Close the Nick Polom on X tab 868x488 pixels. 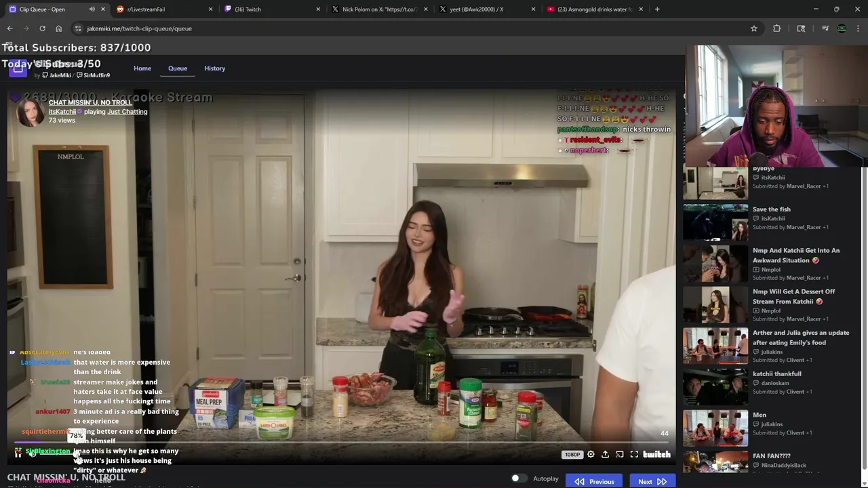tap(426, 9)
